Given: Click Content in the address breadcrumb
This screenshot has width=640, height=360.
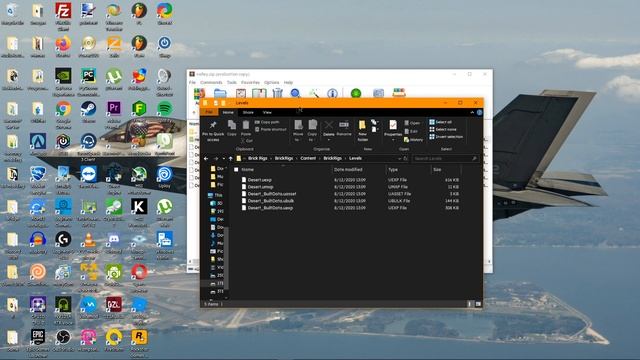Looking at the screenshot, I should (x=308, y=158).
